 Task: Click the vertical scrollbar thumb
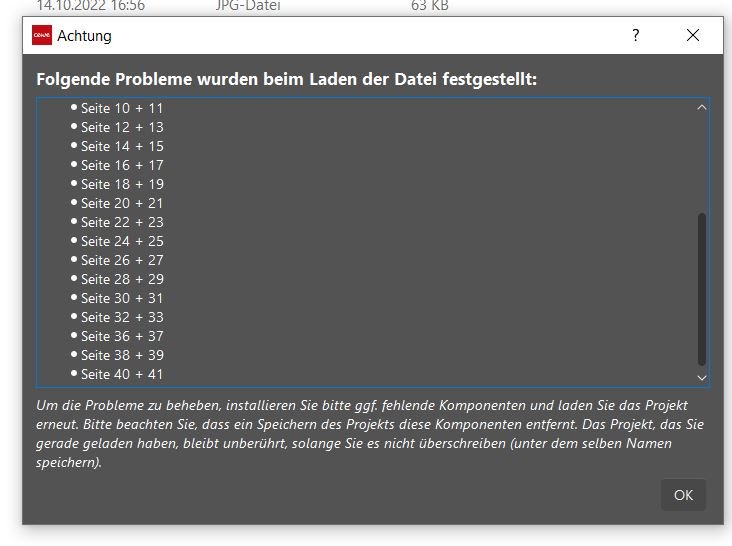pos(701,289)
